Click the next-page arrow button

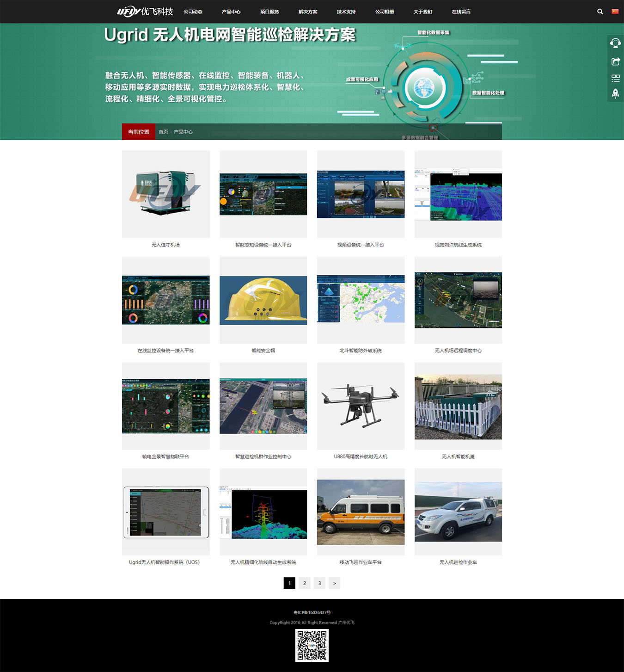tap(334, 583)
